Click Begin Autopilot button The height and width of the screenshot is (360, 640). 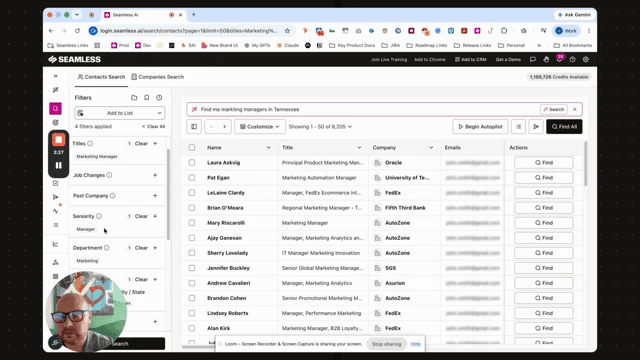pyautogui.click(x=480, y=127)
